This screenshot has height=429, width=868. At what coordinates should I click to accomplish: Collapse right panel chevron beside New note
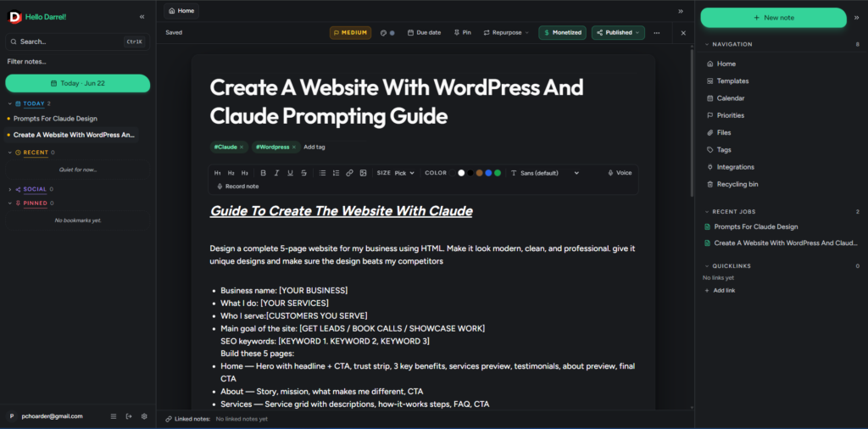(x=856, y=18)
